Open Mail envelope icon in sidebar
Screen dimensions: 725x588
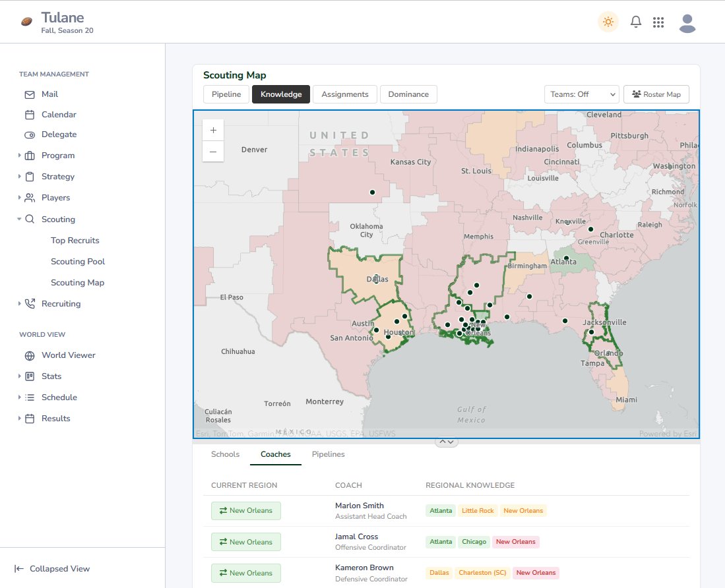click(x=30, y=95)
